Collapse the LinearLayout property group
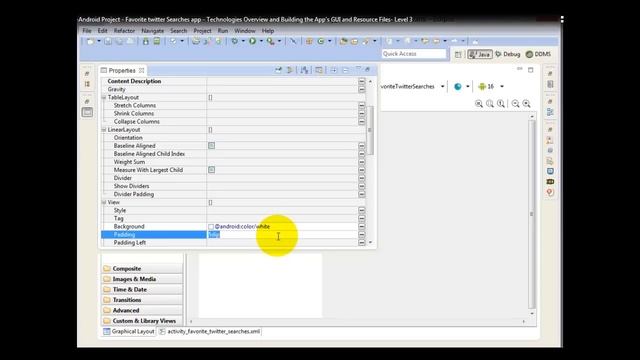Screen dimensions: 640x360 tap(104, 130)
